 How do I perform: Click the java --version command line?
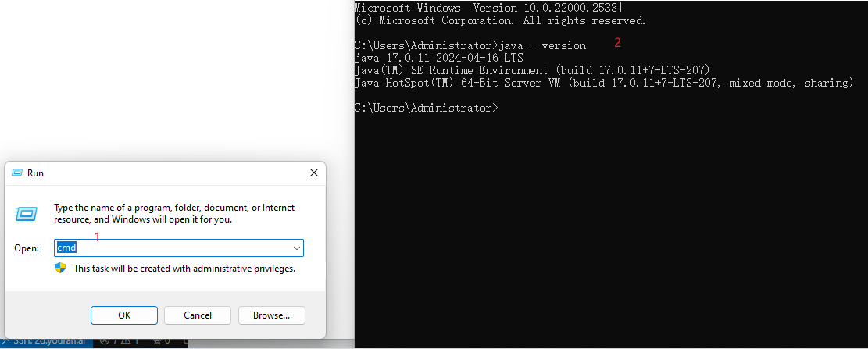[470, 45]
